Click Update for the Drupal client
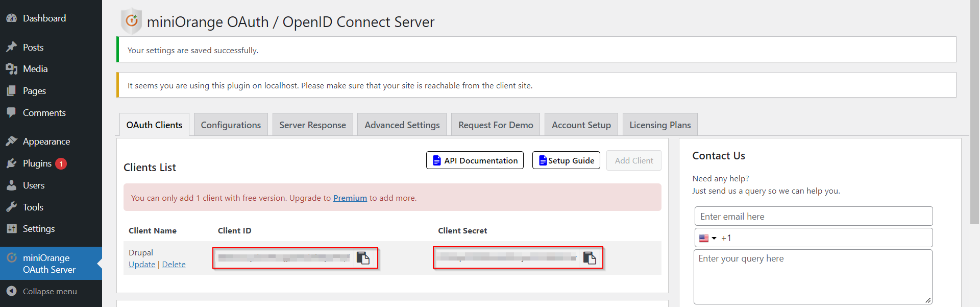The height and width of the screenshot is (307, 980). tap(142, 265)
